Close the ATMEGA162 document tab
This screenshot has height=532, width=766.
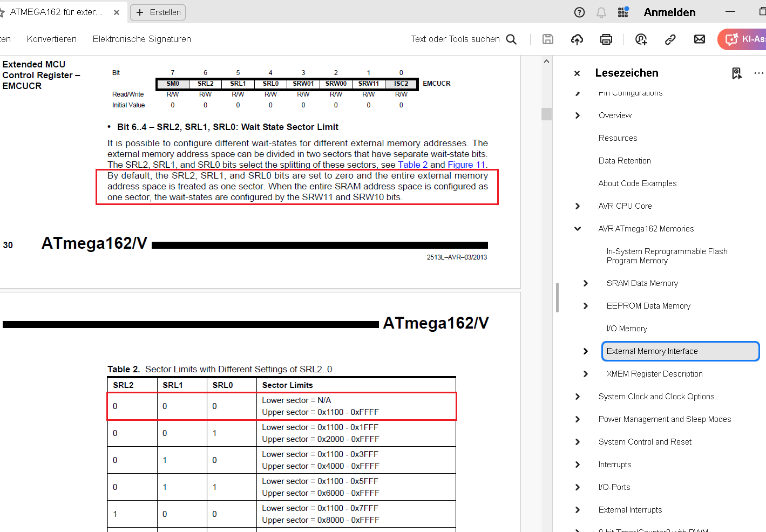click(x=117, y=12)
